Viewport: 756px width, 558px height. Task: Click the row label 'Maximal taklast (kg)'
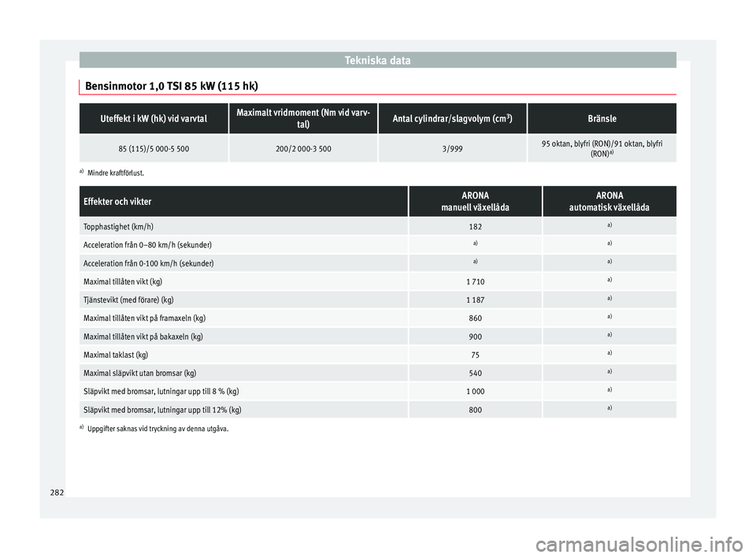(x=116, y=355)
